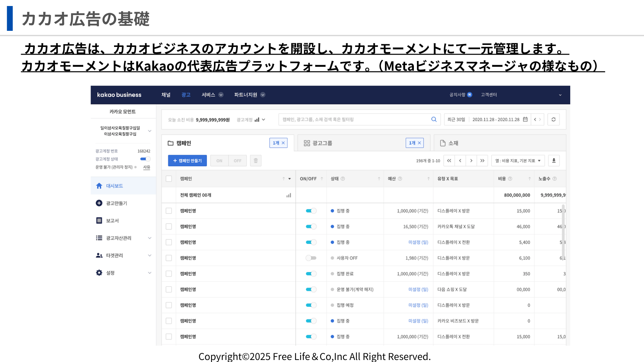Image resolution: width=644 pixels, height=362 pixels.
Task: Click the 대시보드 home icon
Action: coord(99,186)
